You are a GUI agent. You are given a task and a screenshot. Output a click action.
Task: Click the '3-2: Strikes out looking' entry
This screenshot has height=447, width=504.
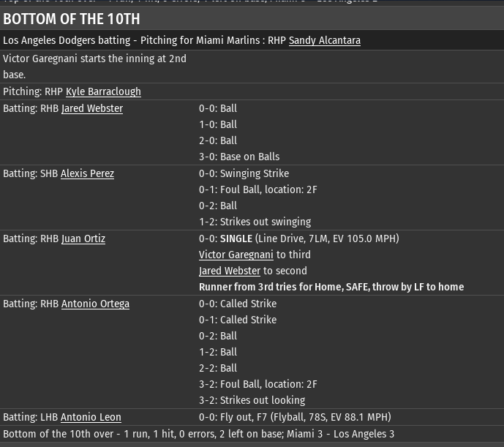tap(252, 401)
